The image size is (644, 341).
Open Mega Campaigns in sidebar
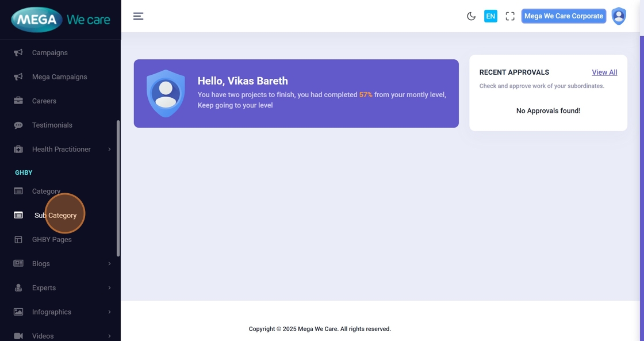pyautogui.click(x=60, y=77)
